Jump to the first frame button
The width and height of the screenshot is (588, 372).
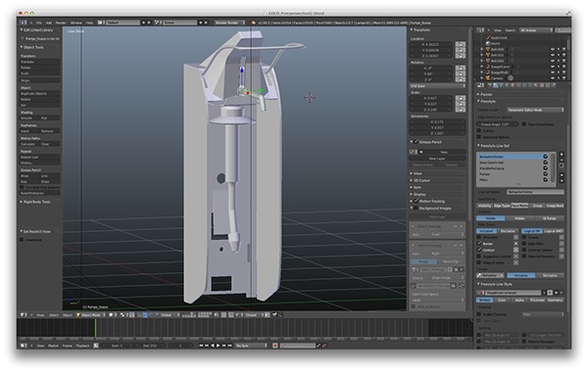[201, 346]
